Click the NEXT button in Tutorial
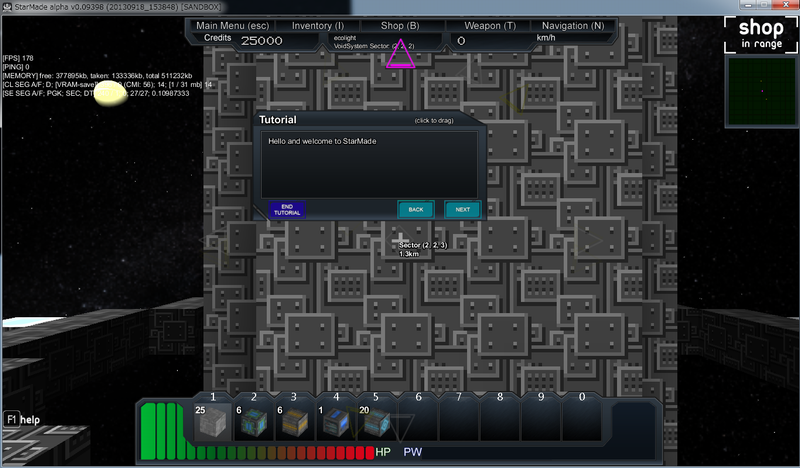This screenshot has height=468, width=800. tap(463, 209)
